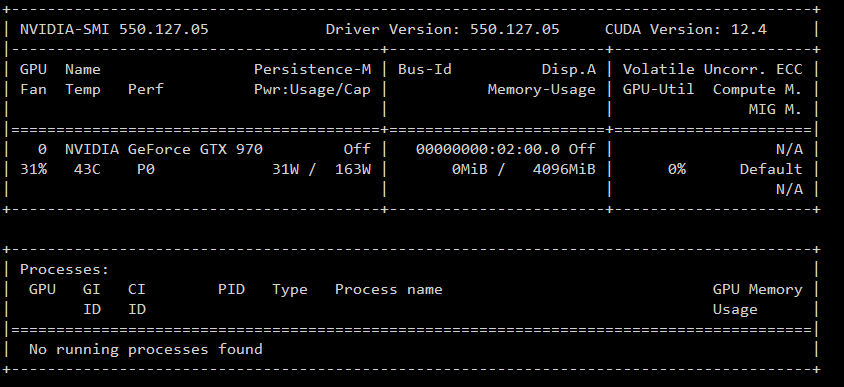Click the 0% GPU-Util value
This screenshot has width=844, height=387.
[677, 169]
